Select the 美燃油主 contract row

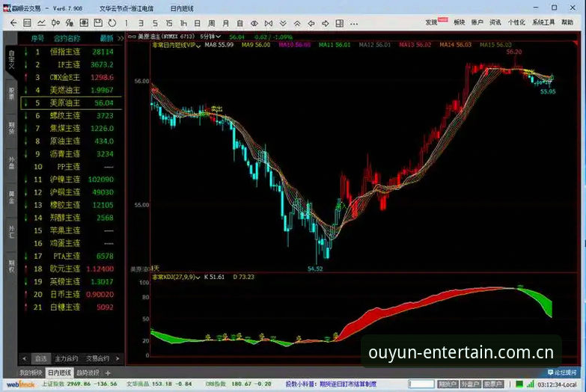(71, 90)
